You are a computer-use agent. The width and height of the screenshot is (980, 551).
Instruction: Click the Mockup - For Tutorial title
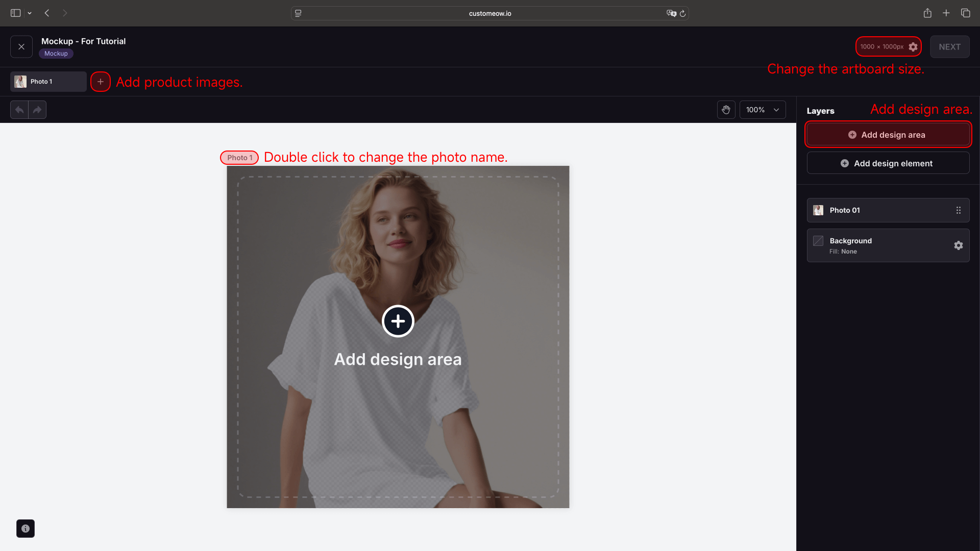[83, 41]
